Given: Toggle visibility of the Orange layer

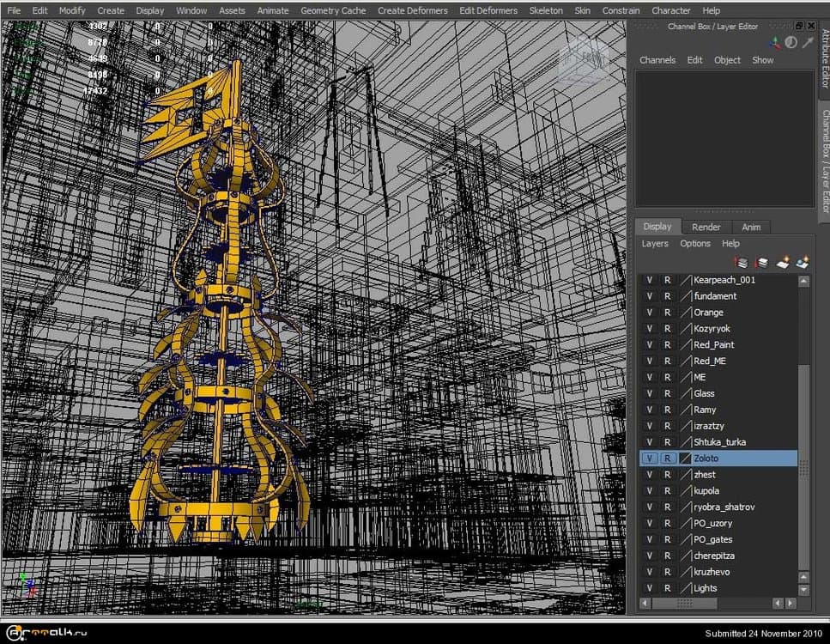Looking at the screenshot, I should 650,313.
